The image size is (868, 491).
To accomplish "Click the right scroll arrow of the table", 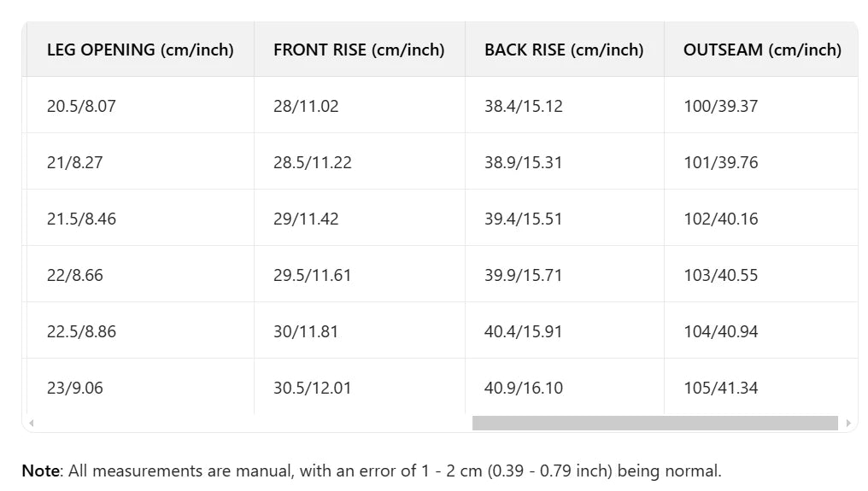I will pos(847,424).
